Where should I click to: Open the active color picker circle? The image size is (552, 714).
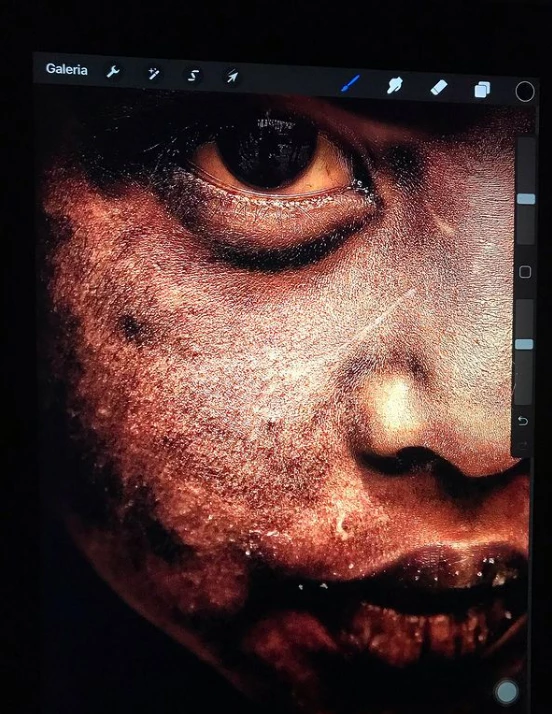pyautogui.click(x=525, y=92)
